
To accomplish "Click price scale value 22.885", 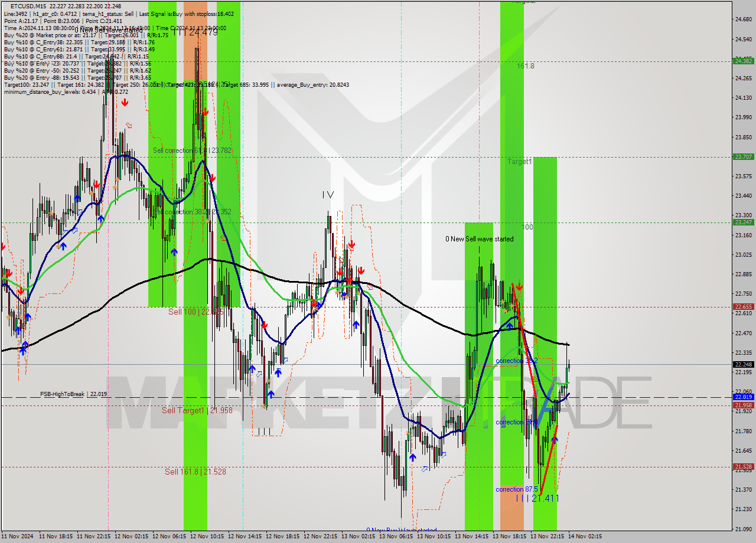I will pyautogui.click(x=743, y=274).
